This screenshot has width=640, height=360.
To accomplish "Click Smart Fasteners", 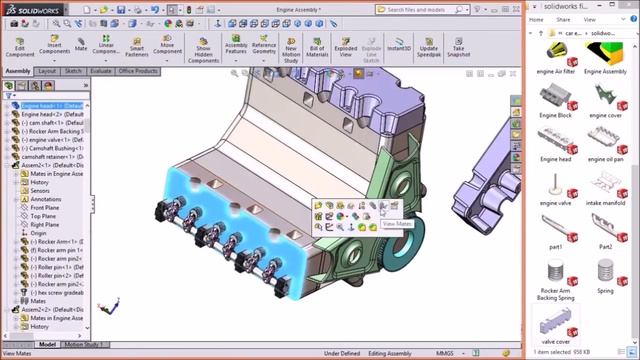I will point(137,47).
